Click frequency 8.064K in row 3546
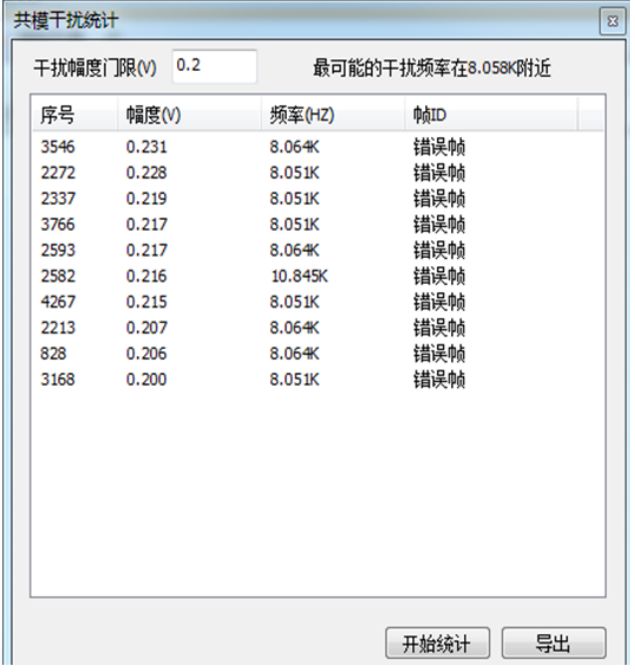Image resolution: width=635 pixels, height=672 pixels. point(294,147)
